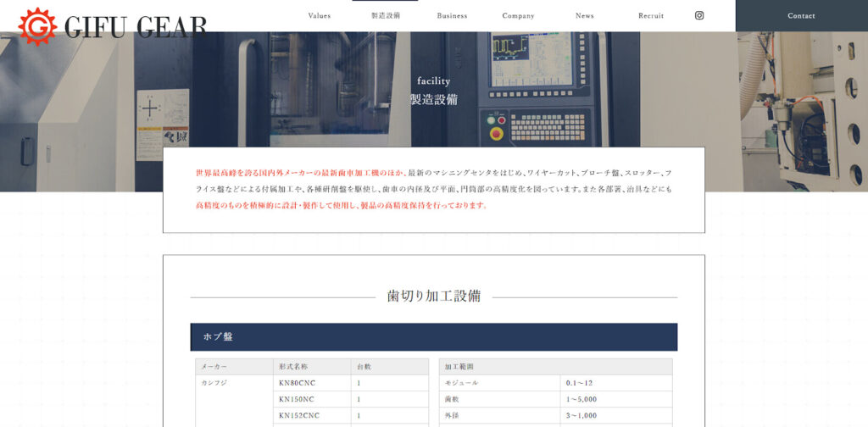Select the KN80CNC model cell

click(x=296, y=383)
